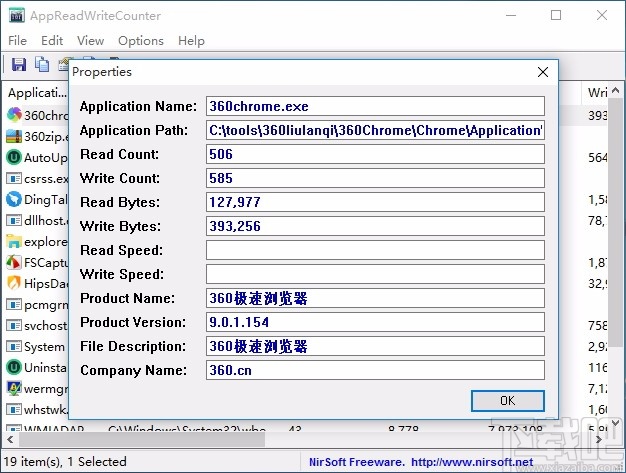The image size is (626, 473).
Task: Click the Read Count field
Action: pos(375,154)
